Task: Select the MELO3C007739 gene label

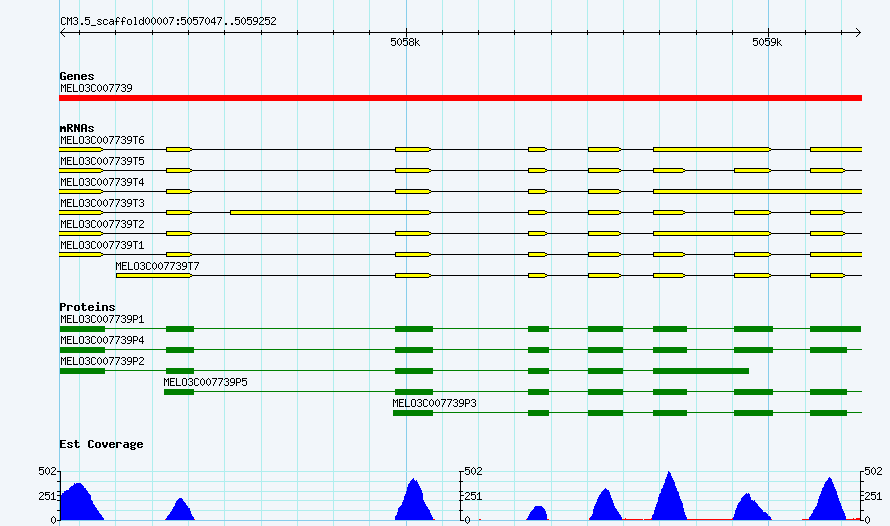Action: (x=96, y=88)
